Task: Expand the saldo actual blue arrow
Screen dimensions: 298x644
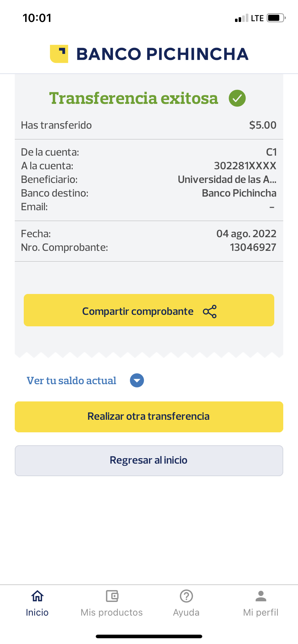Action: [x=137, y=381]
